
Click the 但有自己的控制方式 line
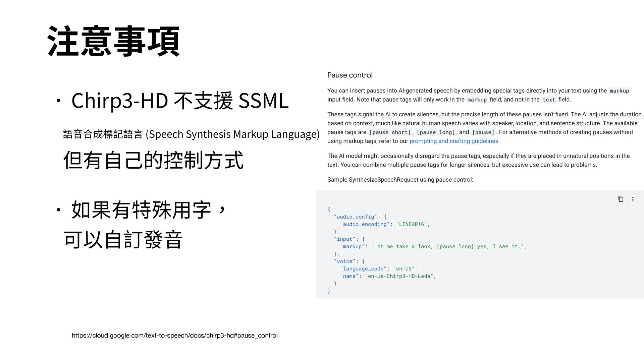153,160
